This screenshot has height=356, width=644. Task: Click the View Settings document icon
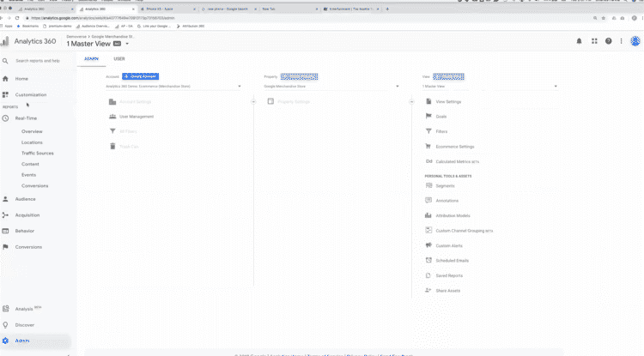(428, 101)
